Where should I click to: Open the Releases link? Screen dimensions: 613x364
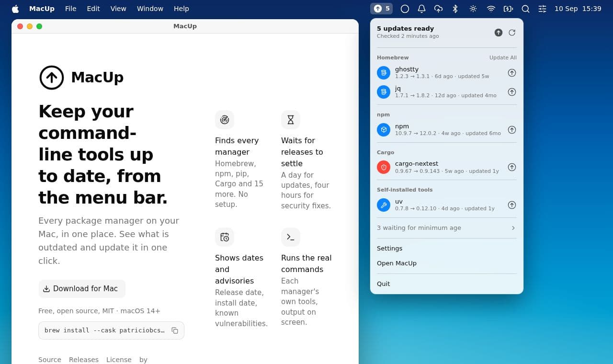tap(84, 360)
